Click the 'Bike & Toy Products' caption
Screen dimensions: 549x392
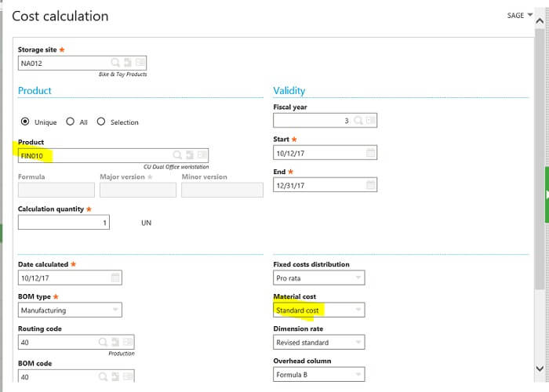point(122,74)
